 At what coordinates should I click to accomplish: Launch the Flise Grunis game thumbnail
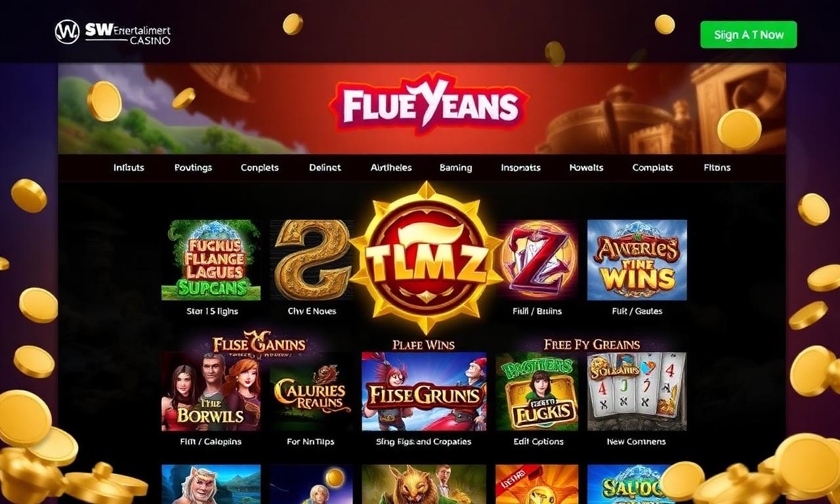[x=424, y=391]
